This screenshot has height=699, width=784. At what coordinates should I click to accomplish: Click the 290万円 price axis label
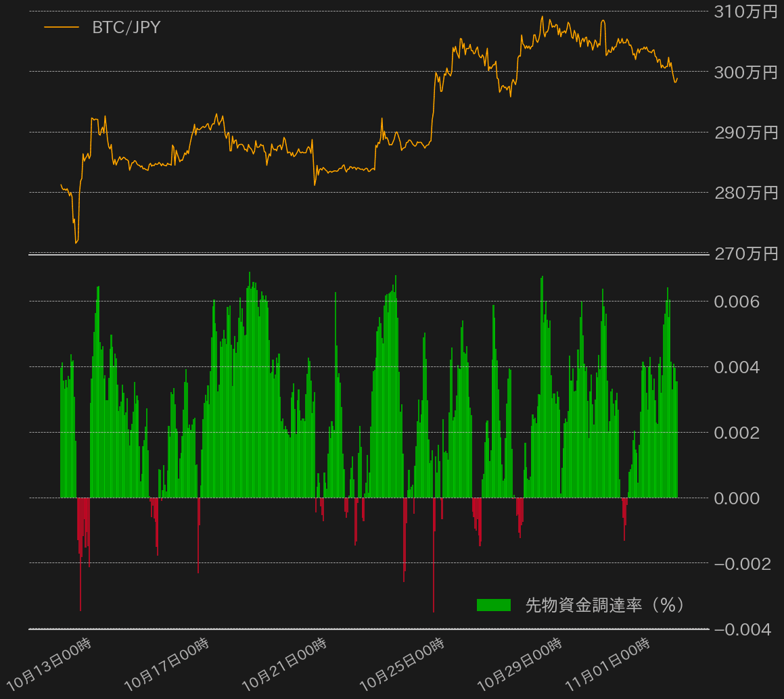pos(746,132)
